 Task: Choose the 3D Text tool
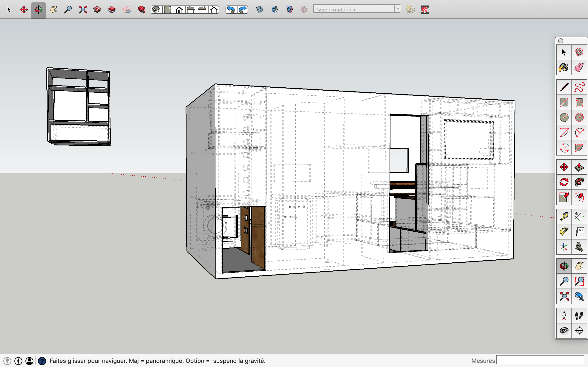coord(579,247)
